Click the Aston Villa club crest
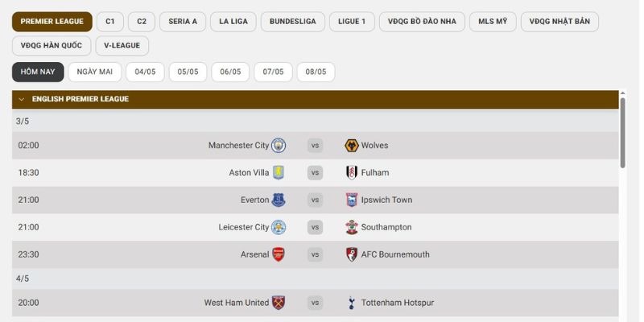The width and height of the screenshot is (644, 322). tap(279, 172)
